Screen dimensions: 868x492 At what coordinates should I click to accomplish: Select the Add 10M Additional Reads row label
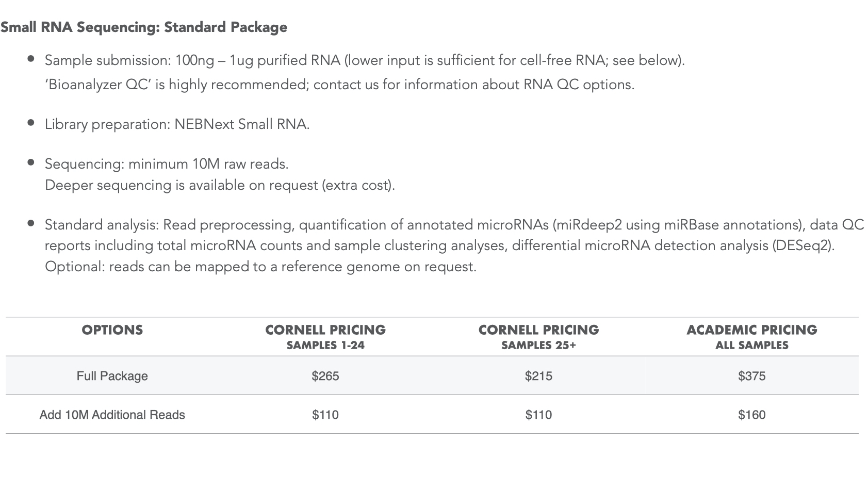pyautogui.click(x=112, y=415)
